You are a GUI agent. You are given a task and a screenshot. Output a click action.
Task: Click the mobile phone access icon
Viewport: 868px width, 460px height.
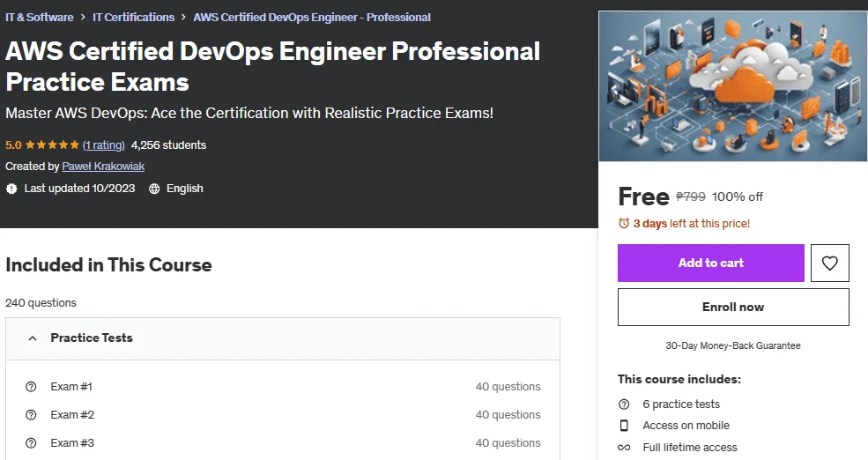624,425
